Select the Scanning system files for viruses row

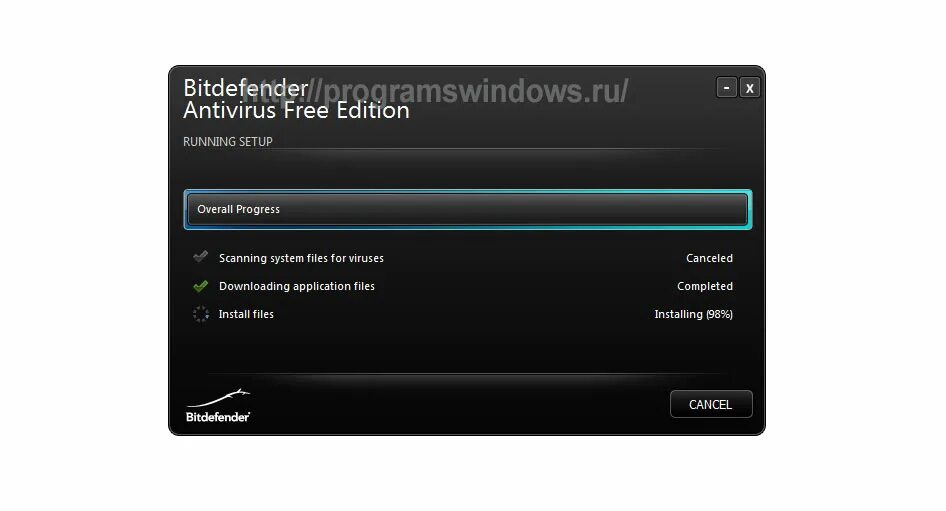(463, 258)
